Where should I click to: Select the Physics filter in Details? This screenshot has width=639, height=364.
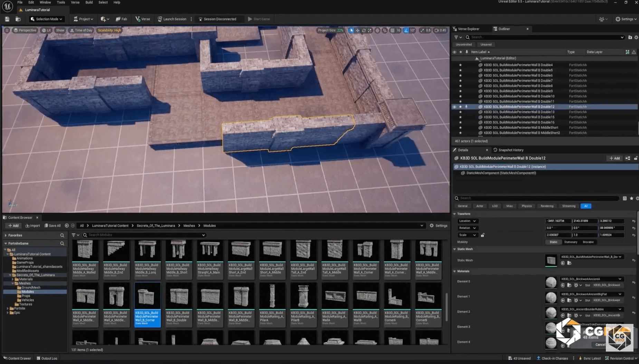[x=526, y=206]
